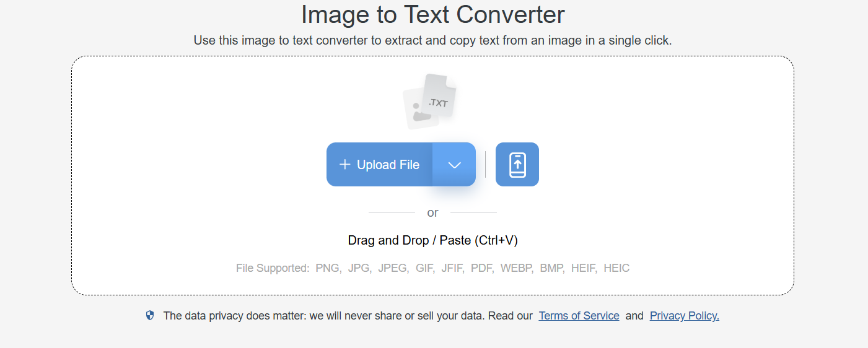Click the HEIC supported format label
This screenshot has height=348, width=868.
[616, 268]
